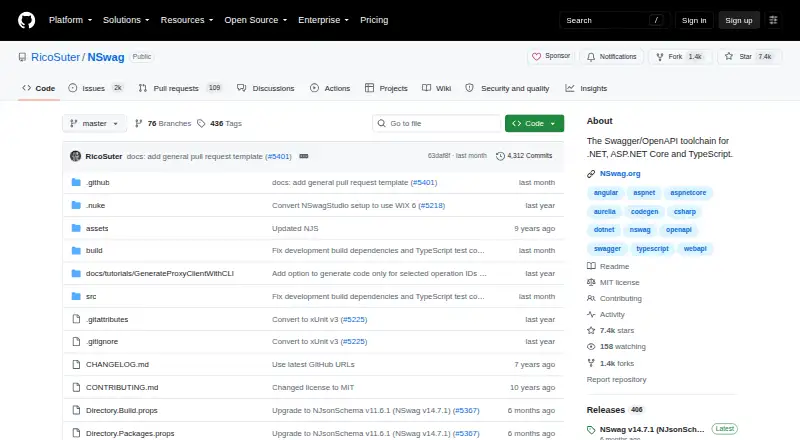Star the repository
Screen dimensions: 800x440
749,56
